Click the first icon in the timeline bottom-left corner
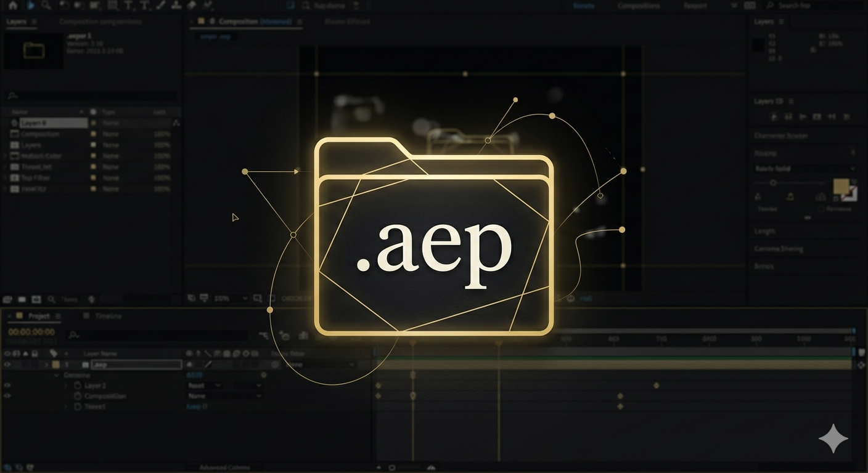The image size is (868, 473). click(x=7, y=467)
